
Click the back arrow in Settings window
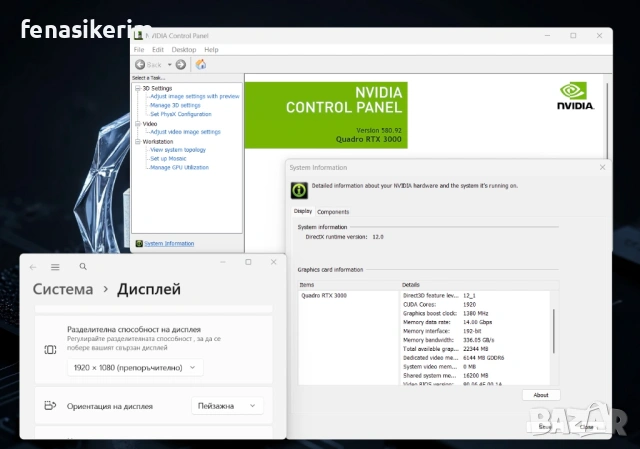point(33,267)
